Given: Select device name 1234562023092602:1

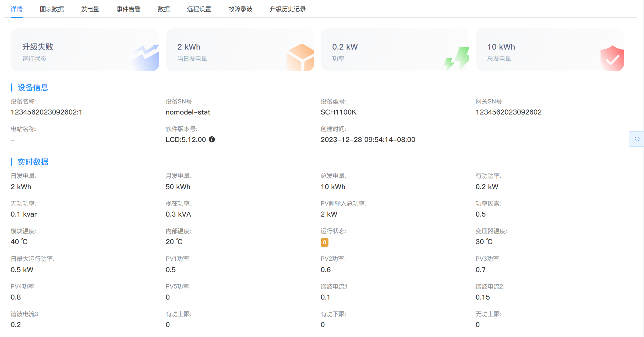Looking at the screenshot, I should coord(46,112).
